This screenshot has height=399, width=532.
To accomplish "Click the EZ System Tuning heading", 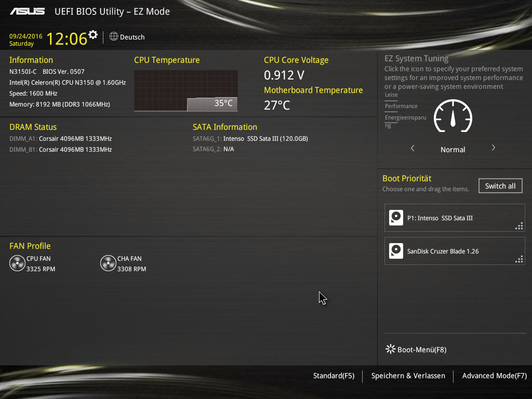I will click(x=416, y=58).
